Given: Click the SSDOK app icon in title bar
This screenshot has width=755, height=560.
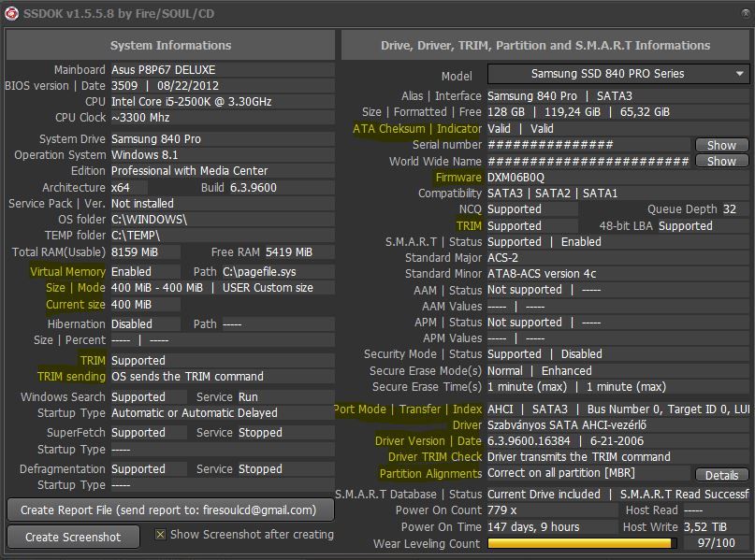Looking at the screenshot, I should [11, 13].
